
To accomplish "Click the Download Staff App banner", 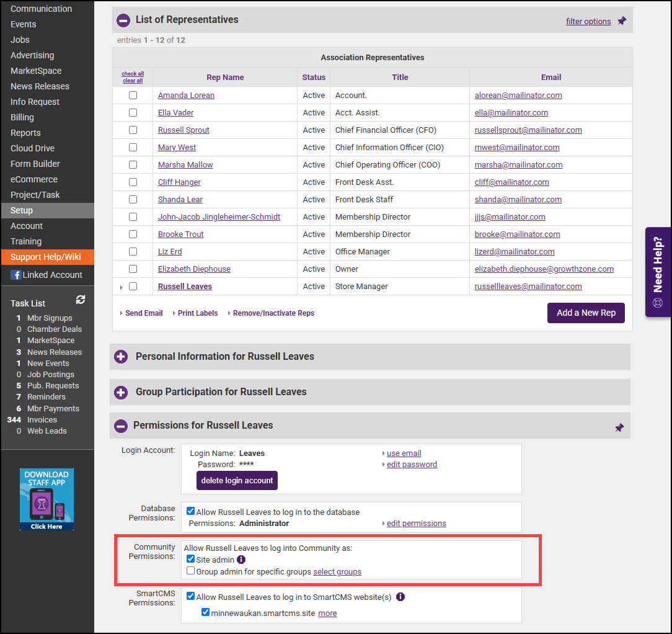I will tap(46, 499).
